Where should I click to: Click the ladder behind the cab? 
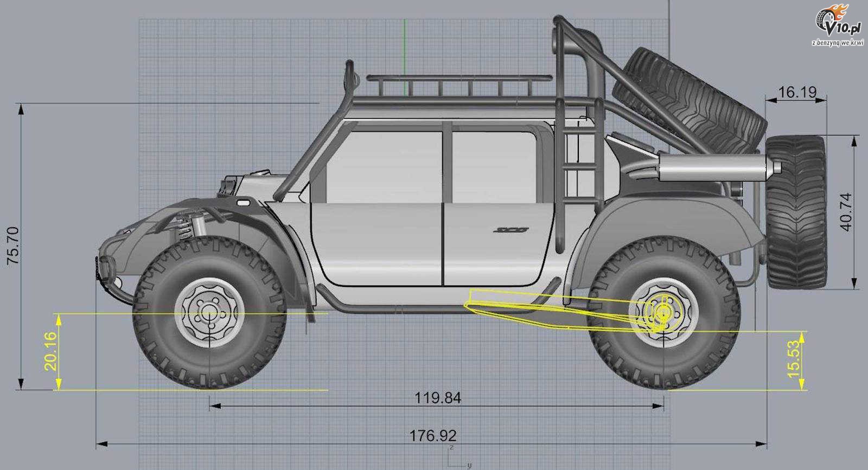tap(579, 168)
